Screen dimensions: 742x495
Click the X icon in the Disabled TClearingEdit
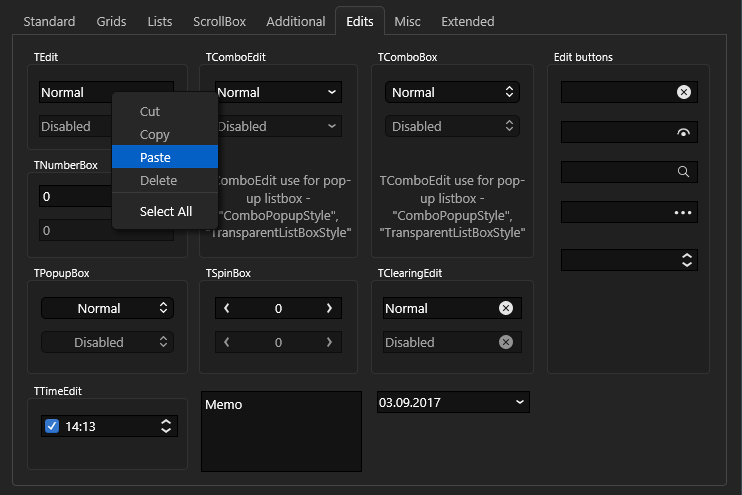[x=506, y=342]
